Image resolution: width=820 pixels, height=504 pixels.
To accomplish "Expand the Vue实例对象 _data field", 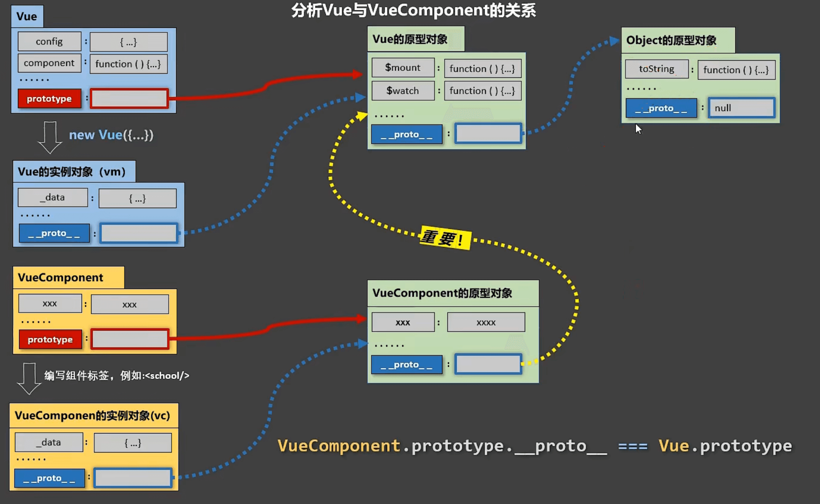I will [135, 198].
